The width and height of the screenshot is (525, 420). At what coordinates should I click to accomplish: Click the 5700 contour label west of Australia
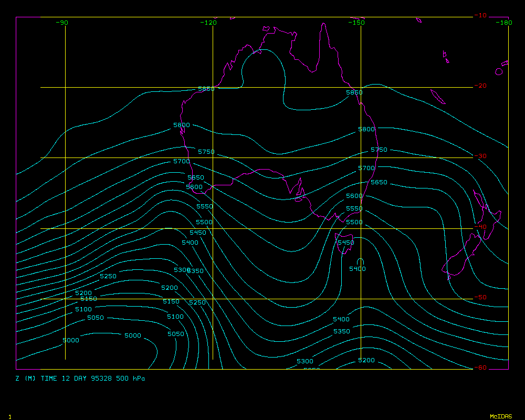tap(182, 161)
